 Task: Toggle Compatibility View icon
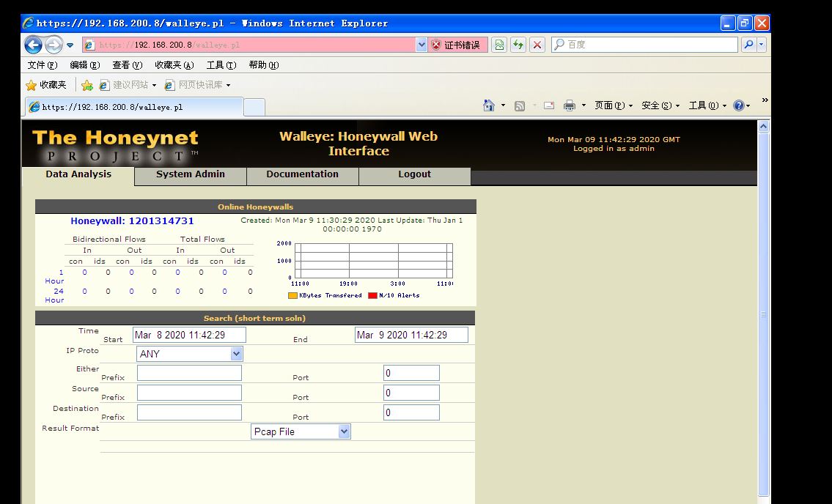click(499, 45)
